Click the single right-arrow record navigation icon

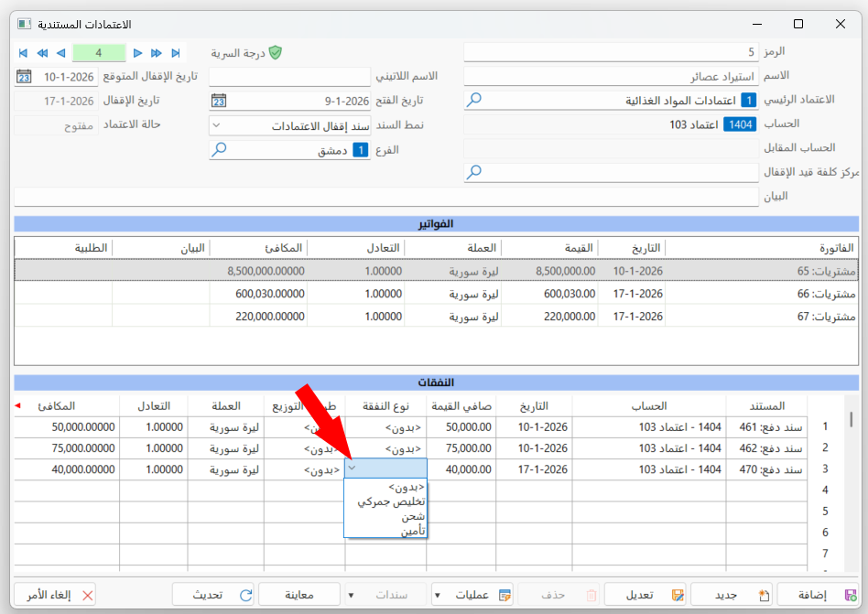[x=138, y=53]
